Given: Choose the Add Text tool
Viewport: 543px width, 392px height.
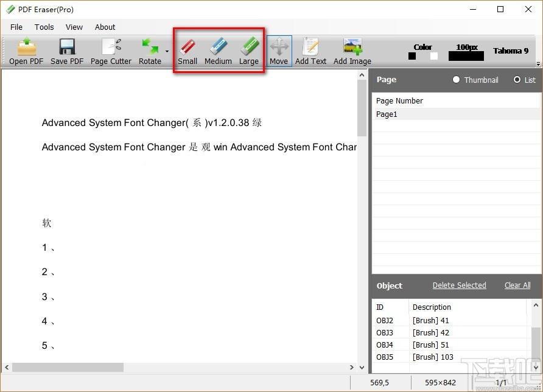Looking at the screenshot, I should 310,51.
